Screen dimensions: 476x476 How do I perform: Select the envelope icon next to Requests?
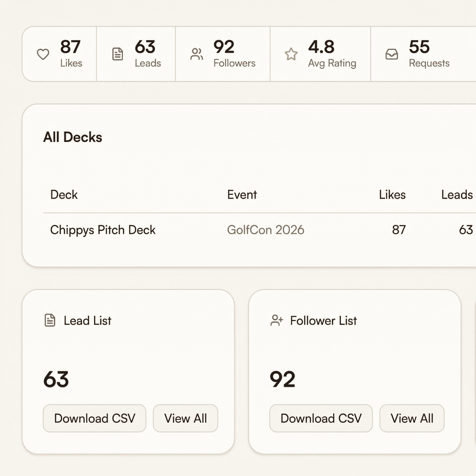coord(392,54)
